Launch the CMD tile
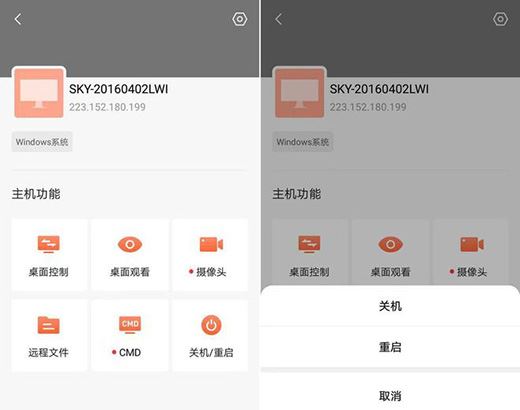This screenshot has width=520, height=410. click(130, 336)
